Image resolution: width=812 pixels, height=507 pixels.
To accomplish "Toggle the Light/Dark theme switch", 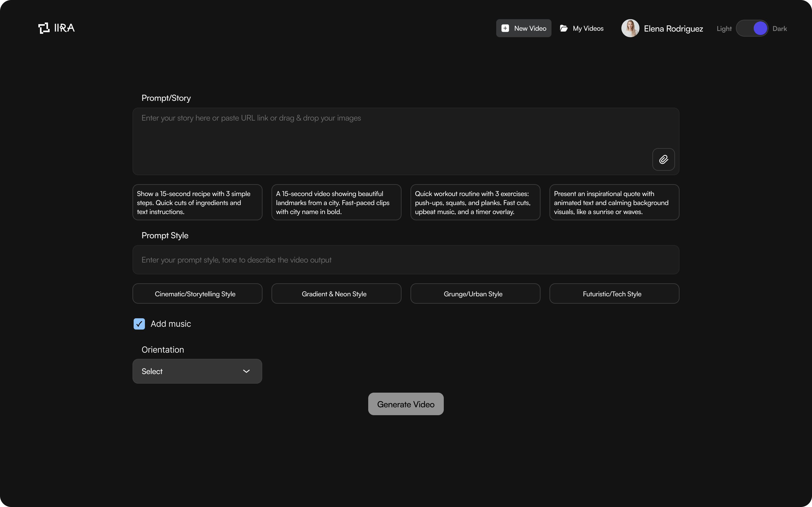I will point(752,28).
